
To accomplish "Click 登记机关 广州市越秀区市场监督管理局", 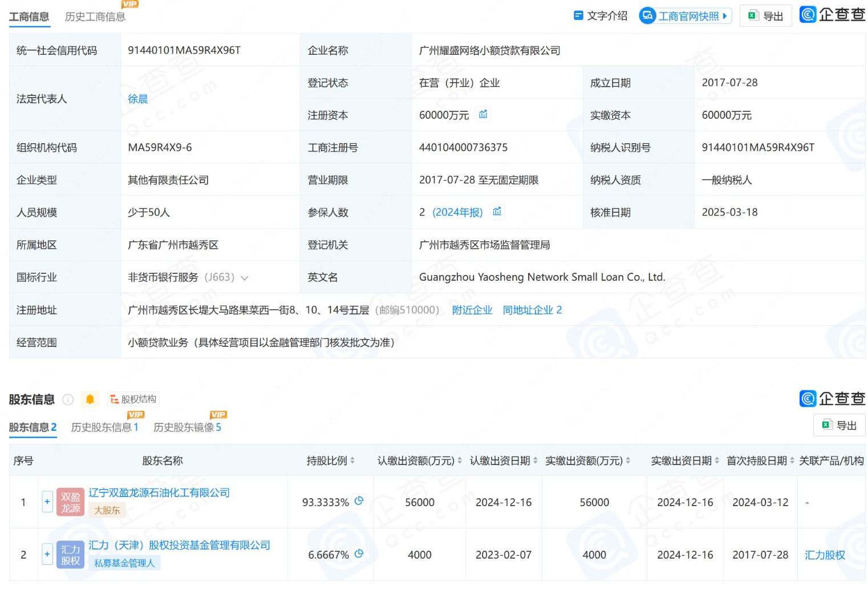I will pos(485,245).
